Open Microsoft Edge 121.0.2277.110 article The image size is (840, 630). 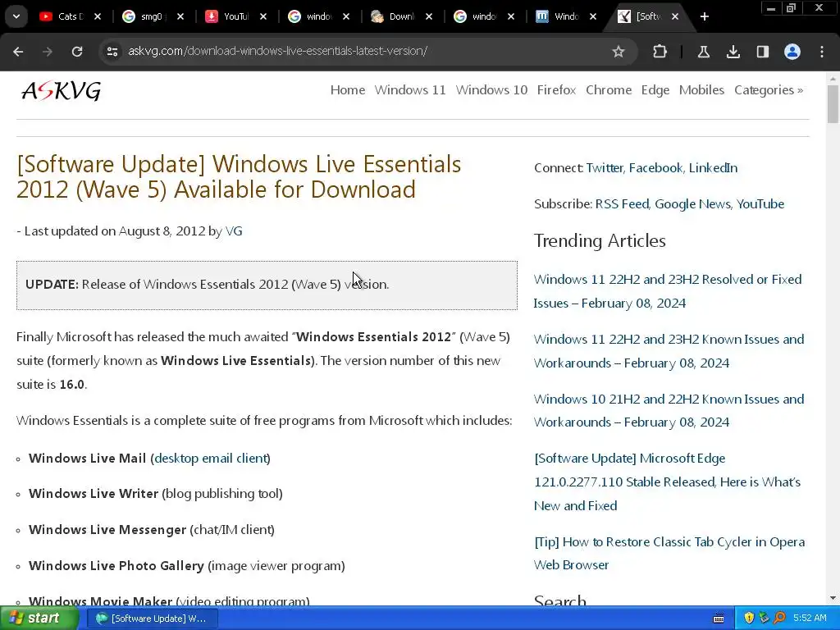point(668,482)
